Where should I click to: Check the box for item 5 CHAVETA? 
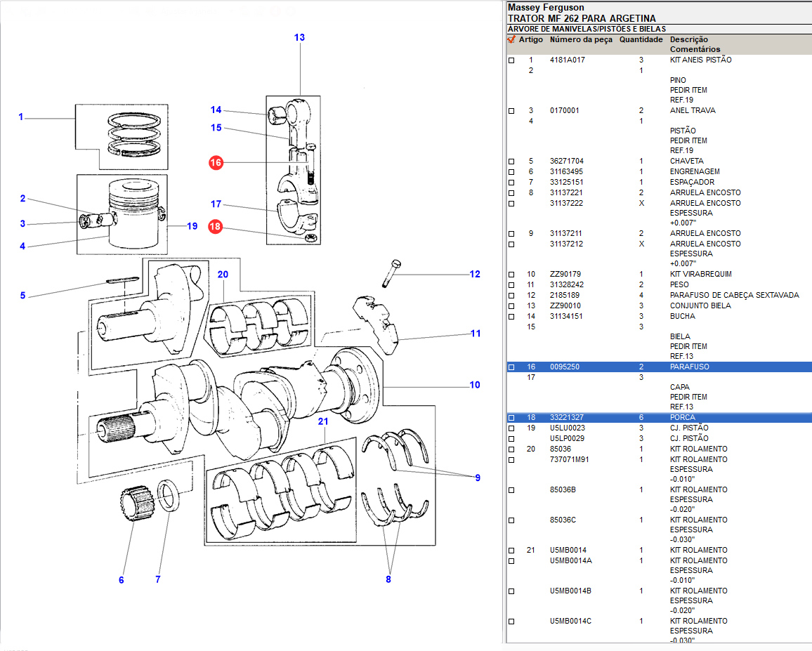pyautogui.click(x=511, y=162)
